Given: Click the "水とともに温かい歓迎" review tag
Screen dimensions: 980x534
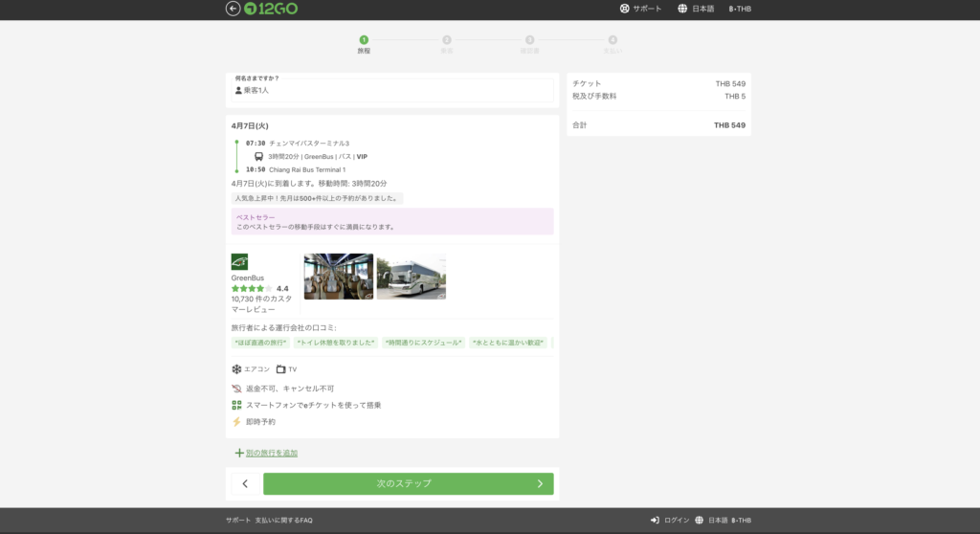Looking at the screenshot, I should click(x=508, y=343).
